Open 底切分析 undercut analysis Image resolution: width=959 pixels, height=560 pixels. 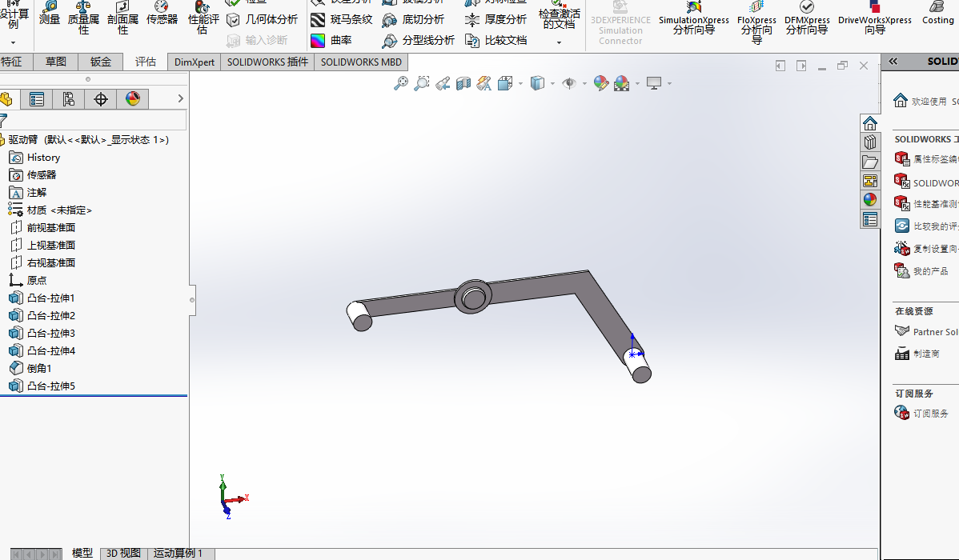tap(413, 19)
